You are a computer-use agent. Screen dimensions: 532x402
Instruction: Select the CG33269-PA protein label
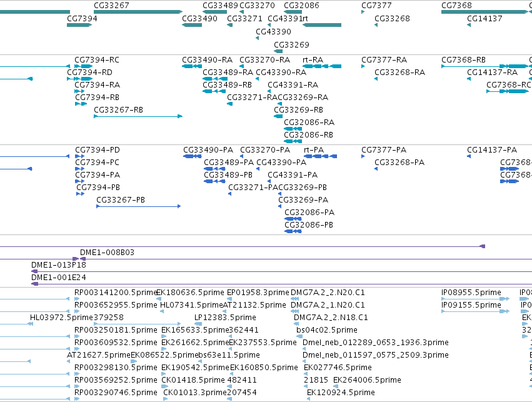(303, 200)
